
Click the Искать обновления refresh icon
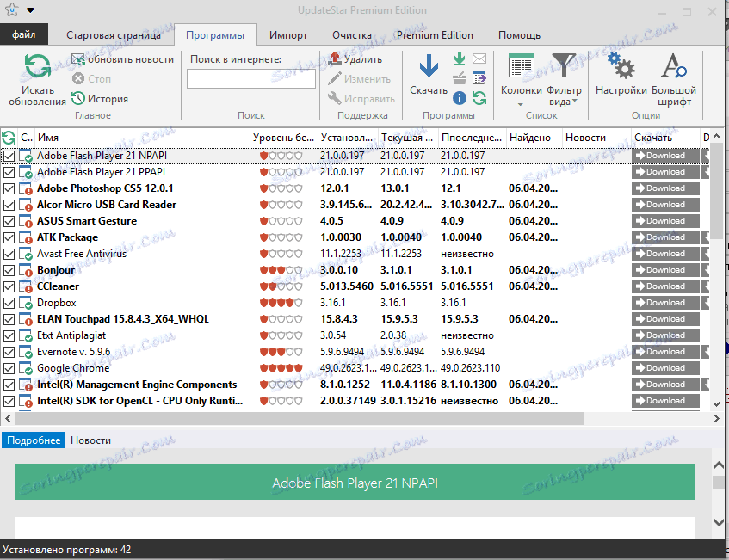(x=37, y=68)
